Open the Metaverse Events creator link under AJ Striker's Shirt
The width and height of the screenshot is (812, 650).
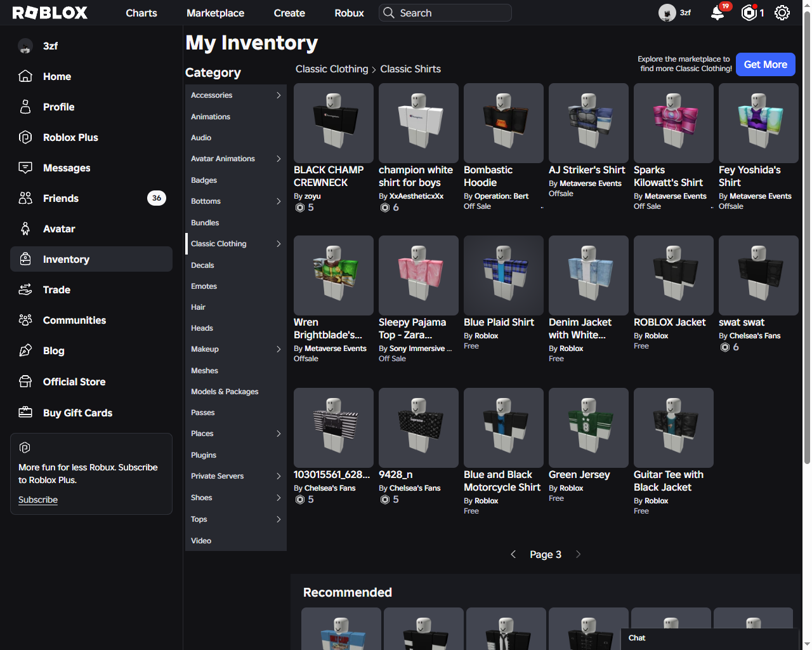591,183
